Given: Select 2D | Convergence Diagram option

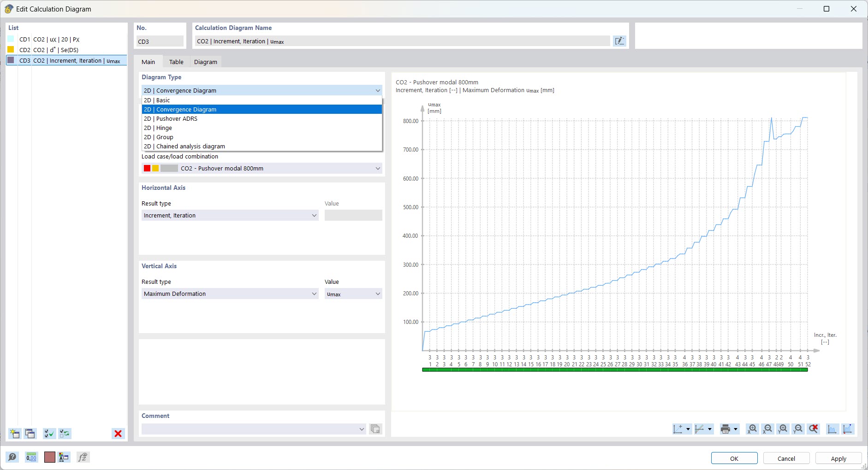Looking at the screenshot, I should [262, 109].
